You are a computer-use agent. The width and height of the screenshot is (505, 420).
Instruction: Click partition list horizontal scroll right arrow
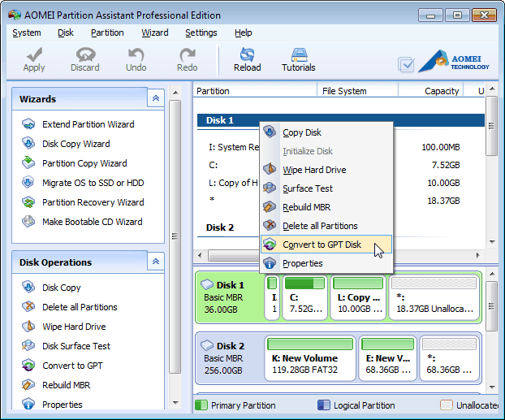coord(478,255)
